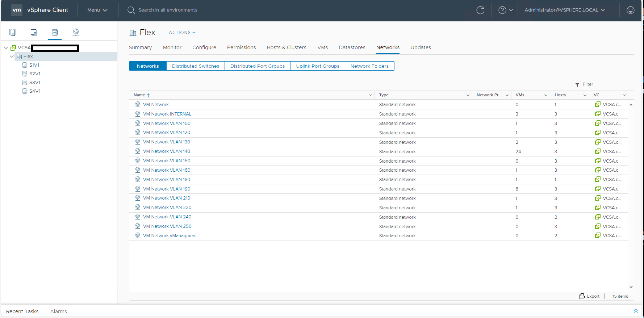This screenshot has width=644, height=318.
Task: Open the VM Network VLAN 210 link
Action: pos(167,198)
